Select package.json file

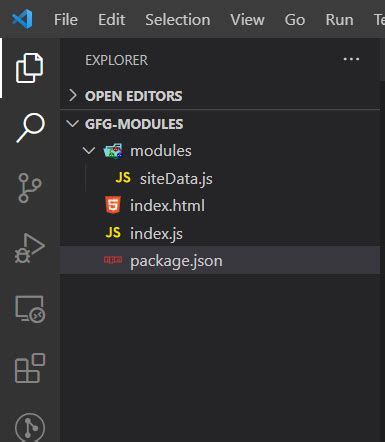point(220,260)
